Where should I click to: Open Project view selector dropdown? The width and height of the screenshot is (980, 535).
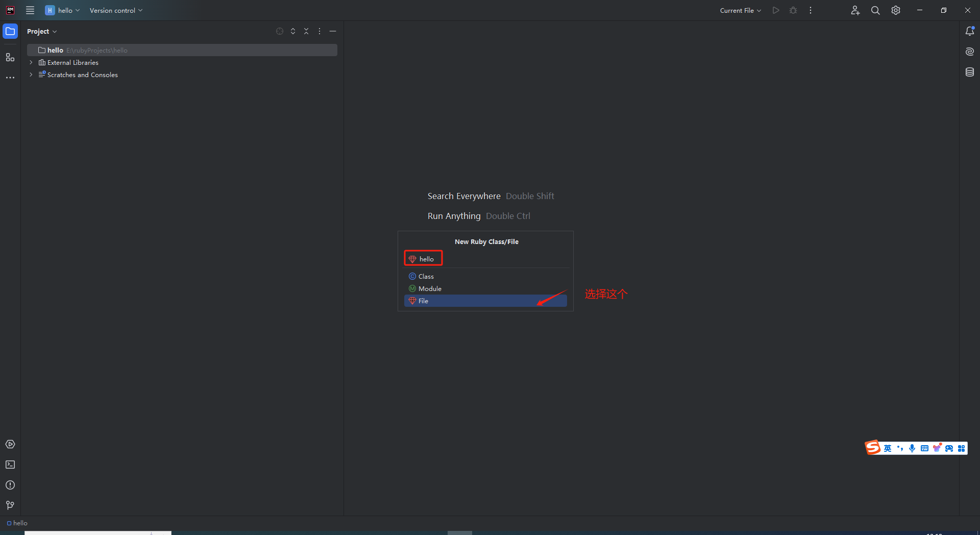click(x=42, y=31)
